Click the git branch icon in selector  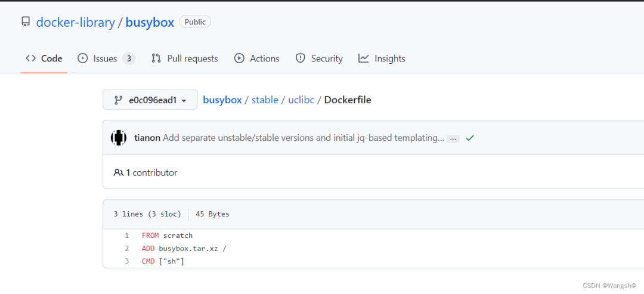pyautogui.click(x=119, y=100)
